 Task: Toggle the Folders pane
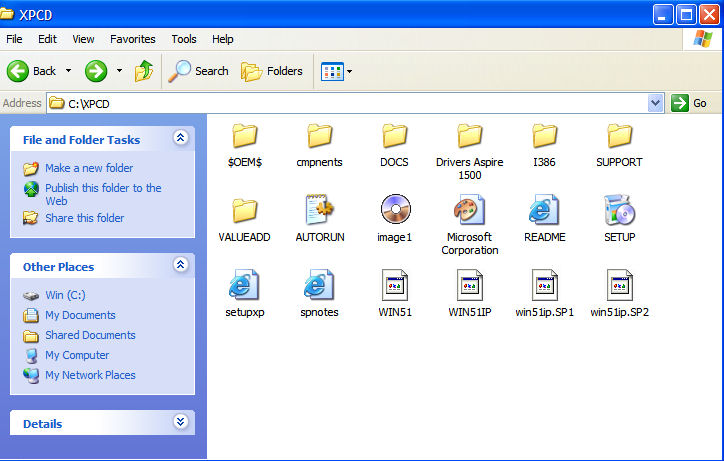pos(272,71)
